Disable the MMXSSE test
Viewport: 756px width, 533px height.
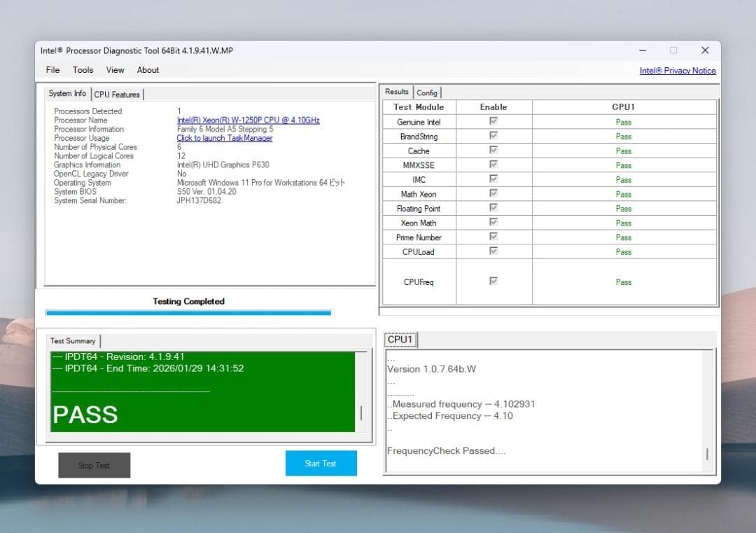[493, 165]
